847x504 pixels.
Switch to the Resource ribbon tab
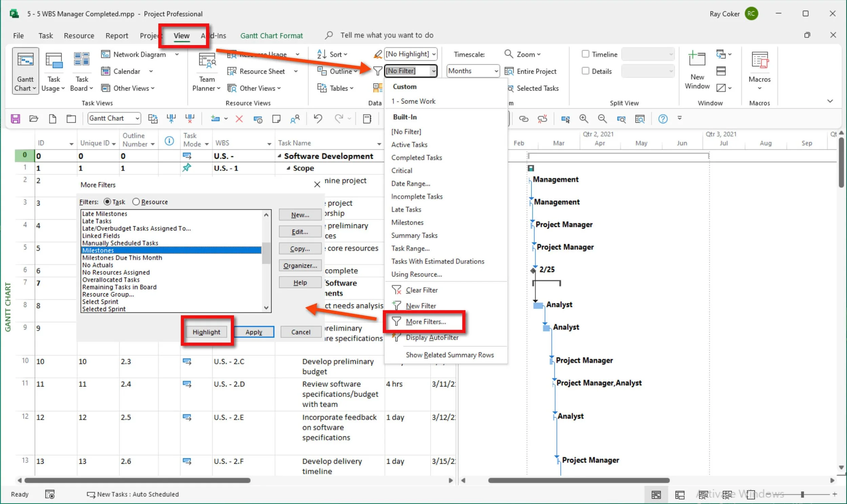[x=79, y=36]
